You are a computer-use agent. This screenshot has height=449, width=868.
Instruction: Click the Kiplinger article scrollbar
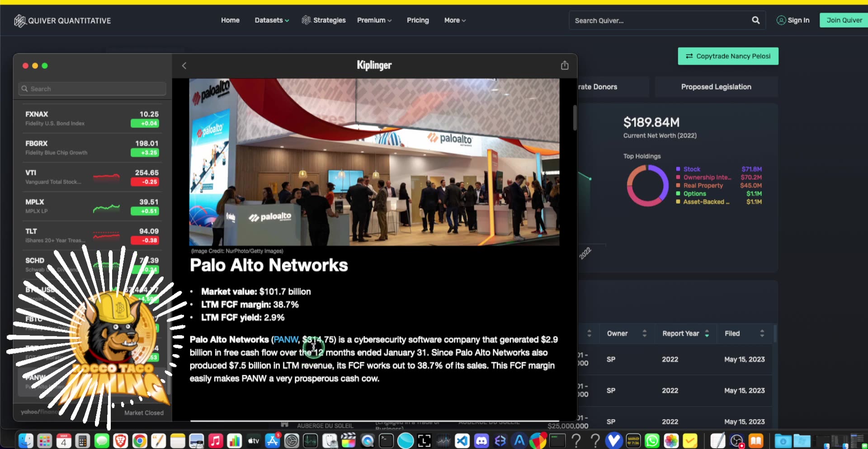click(x=575, y=117)
